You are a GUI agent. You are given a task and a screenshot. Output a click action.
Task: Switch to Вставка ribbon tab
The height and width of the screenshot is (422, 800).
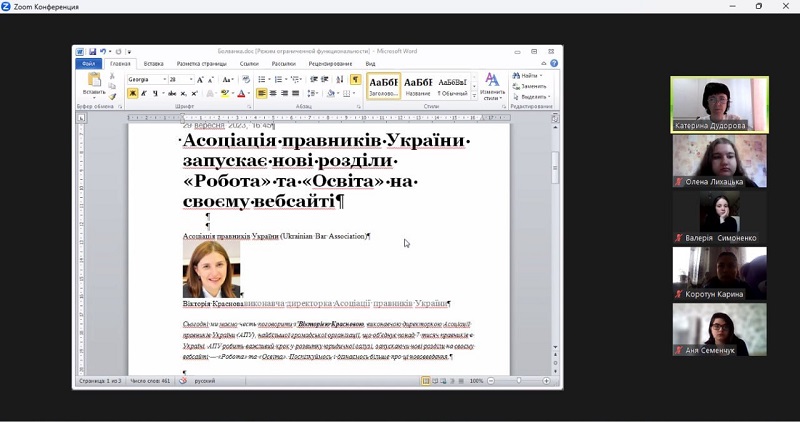click(154, 64)
